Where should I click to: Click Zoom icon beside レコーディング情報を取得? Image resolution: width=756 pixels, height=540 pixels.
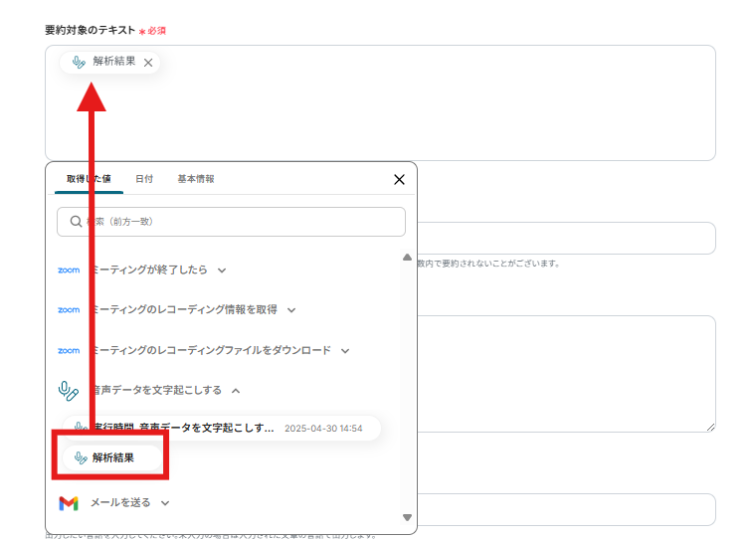(69, 309)
